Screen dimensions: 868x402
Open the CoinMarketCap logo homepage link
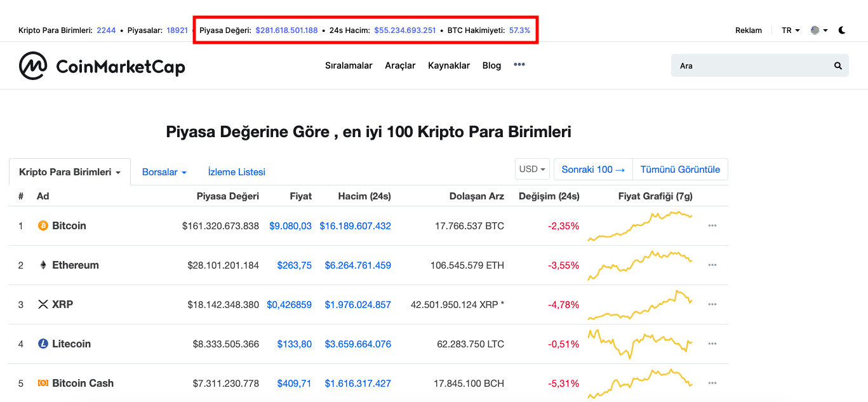click(x=102, y=66)
